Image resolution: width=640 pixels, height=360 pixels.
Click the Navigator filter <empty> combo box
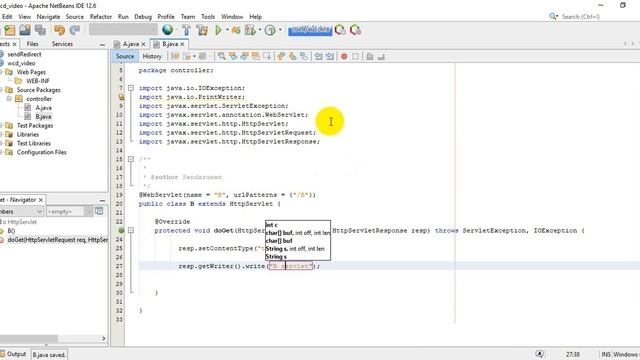pyautogui.click(x=69, y=211)
